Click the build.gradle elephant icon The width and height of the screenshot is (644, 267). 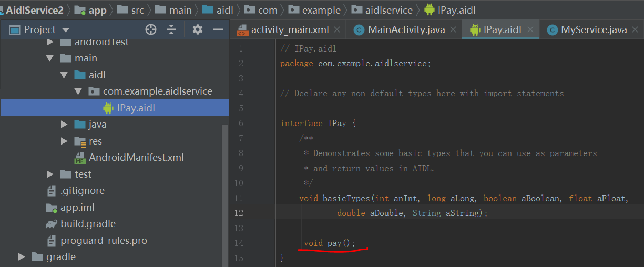pos(52,224)
